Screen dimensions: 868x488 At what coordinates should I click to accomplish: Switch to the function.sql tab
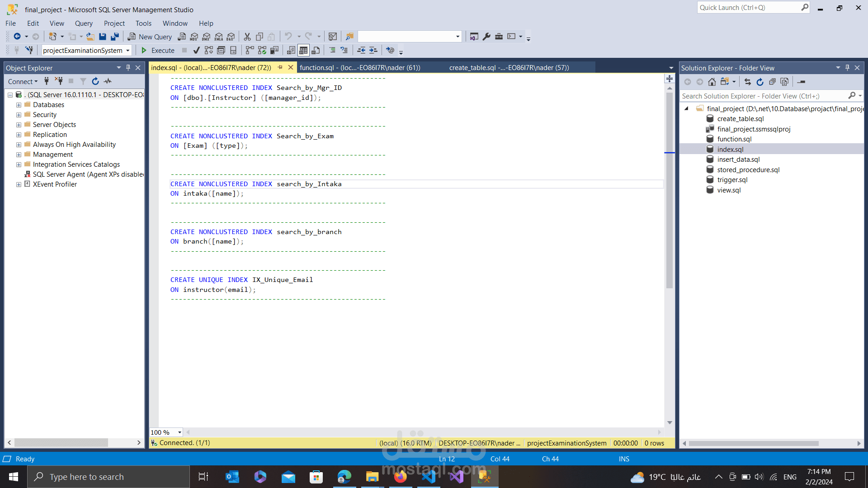pos(360,67)
